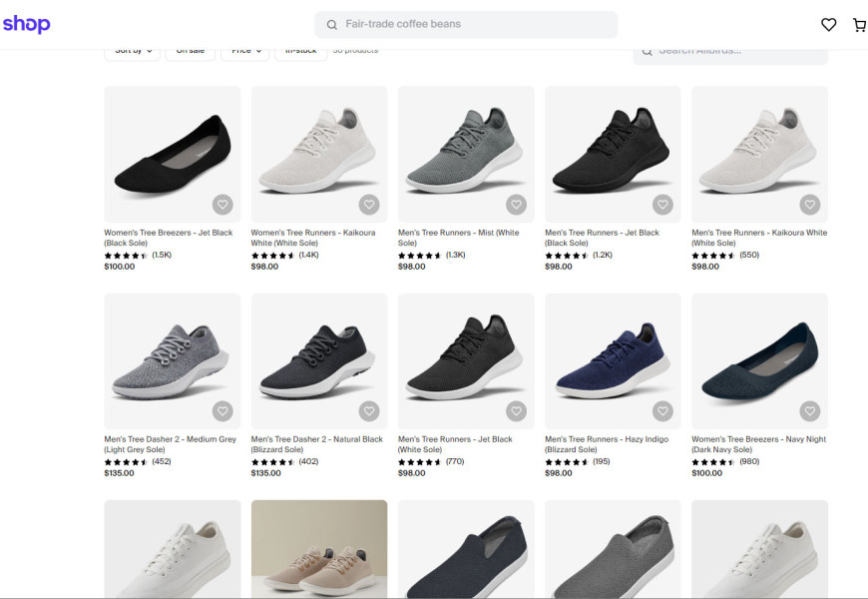Click the star rating with (402) reviews
868x599 pixels.
tap(284, 461)
